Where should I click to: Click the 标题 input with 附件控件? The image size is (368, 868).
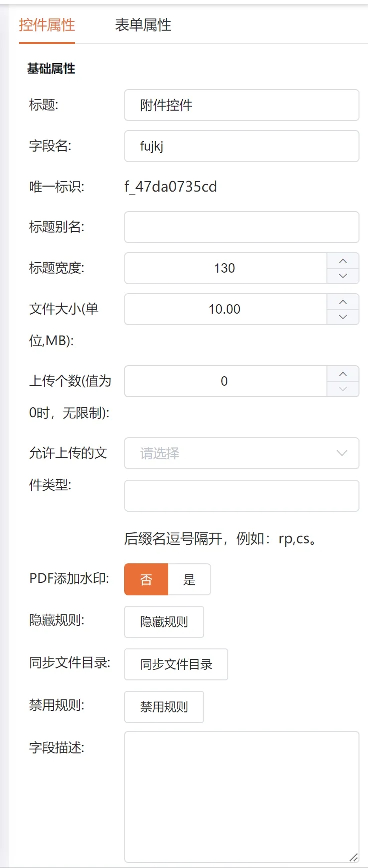(241, 105)
